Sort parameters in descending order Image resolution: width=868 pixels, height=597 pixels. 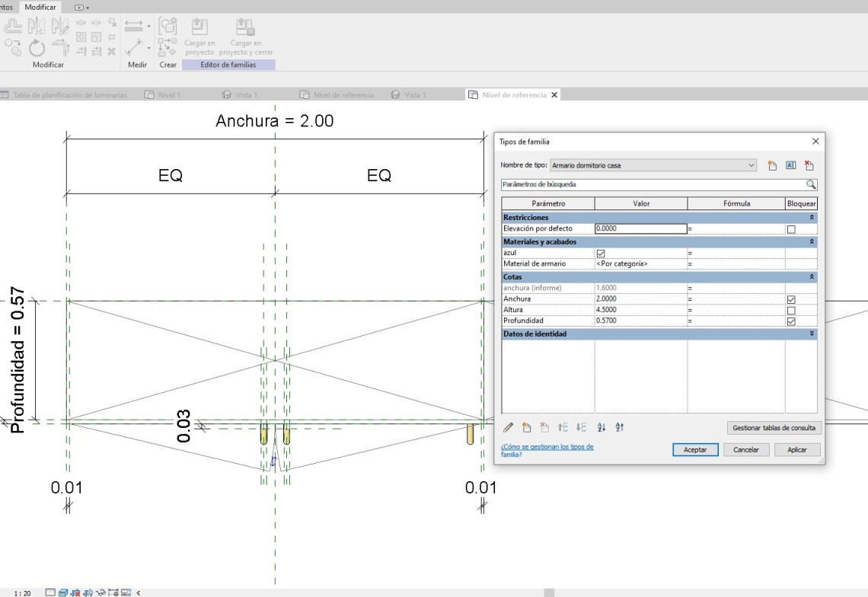619,428
